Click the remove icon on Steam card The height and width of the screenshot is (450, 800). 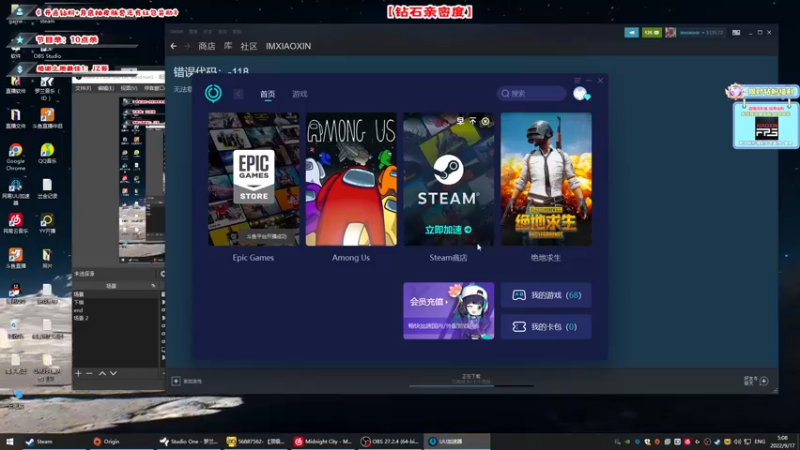click(485, 121)
